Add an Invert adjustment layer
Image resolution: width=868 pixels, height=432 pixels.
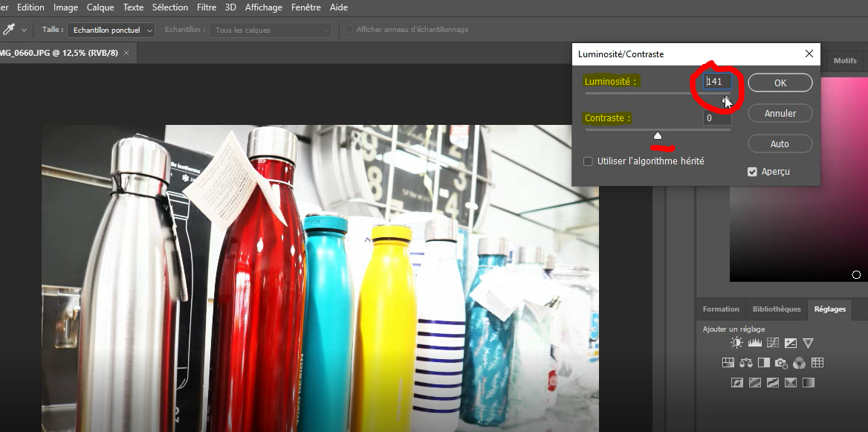(x=737, y=383)
